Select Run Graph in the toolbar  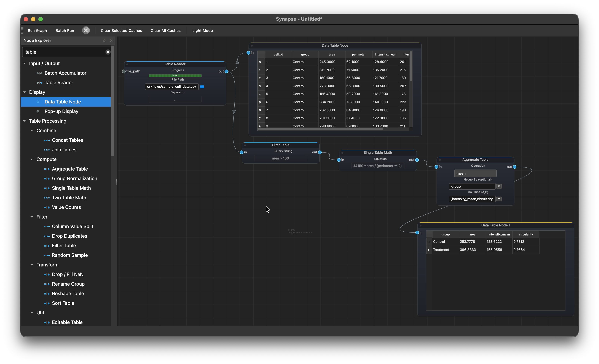[x=37, y=30]
